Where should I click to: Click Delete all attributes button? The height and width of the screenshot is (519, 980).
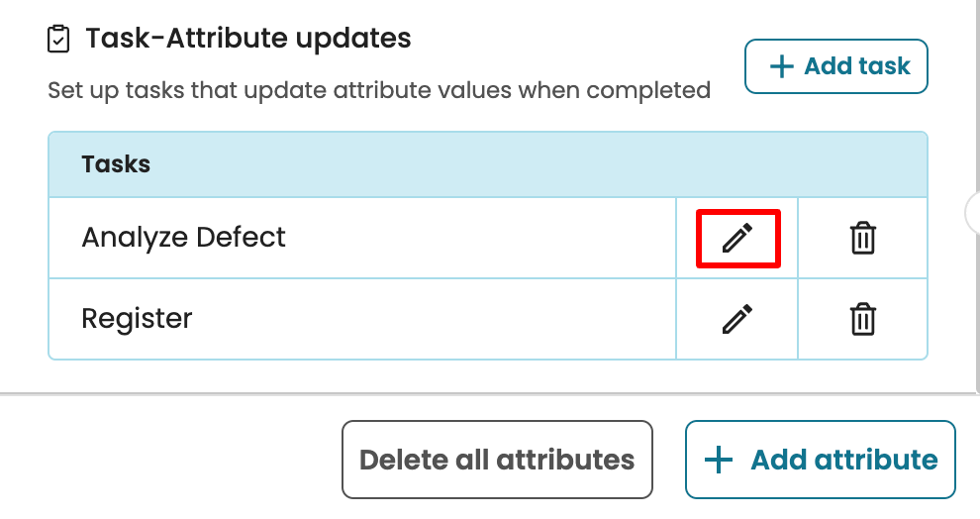click(x=497, y=460)
